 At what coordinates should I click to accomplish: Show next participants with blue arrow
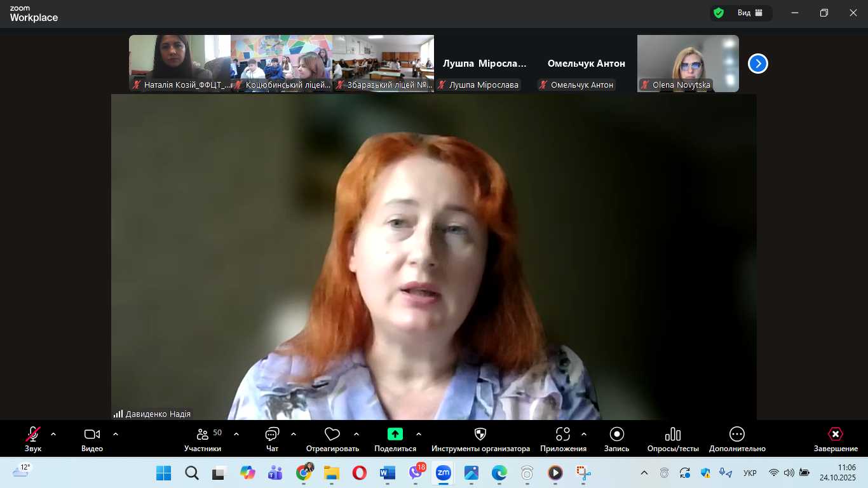click(x=758, y=64)
